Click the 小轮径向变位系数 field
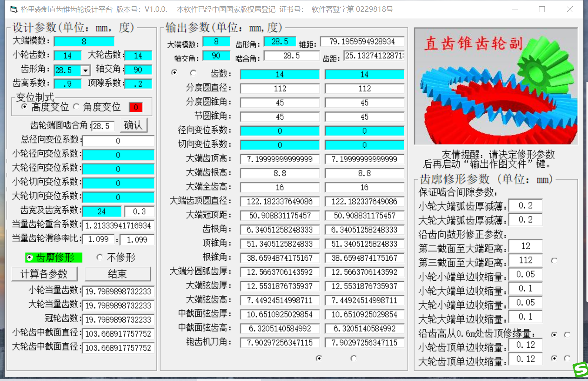This screenshot has height=381, width=588. click(118, 155)
